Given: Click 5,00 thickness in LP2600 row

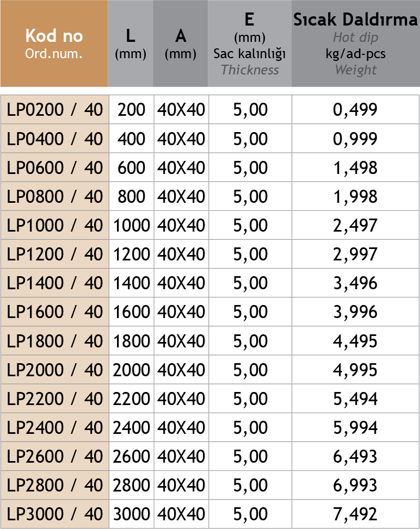Looking at the screenshot, I should pos(250,456).
